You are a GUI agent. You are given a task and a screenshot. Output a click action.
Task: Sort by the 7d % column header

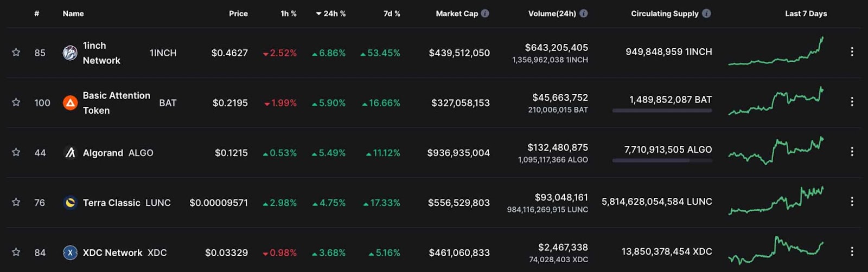(x=392, y=14)
